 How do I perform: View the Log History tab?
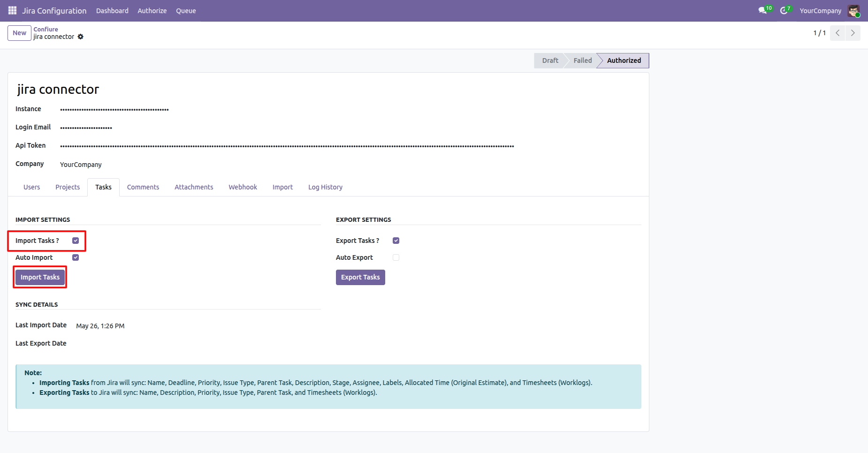(x=325, y=187)
